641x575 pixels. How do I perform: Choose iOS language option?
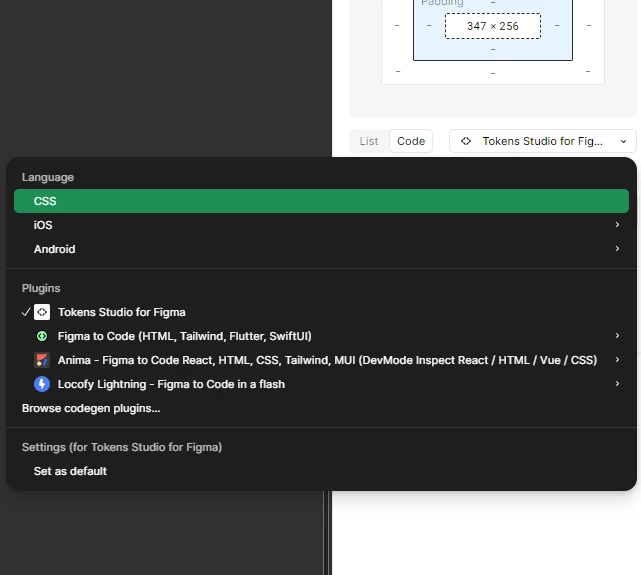click(321, 225)
